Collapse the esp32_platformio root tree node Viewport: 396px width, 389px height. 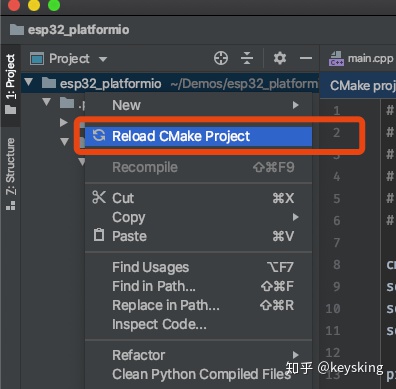click(x=29, y=82)
